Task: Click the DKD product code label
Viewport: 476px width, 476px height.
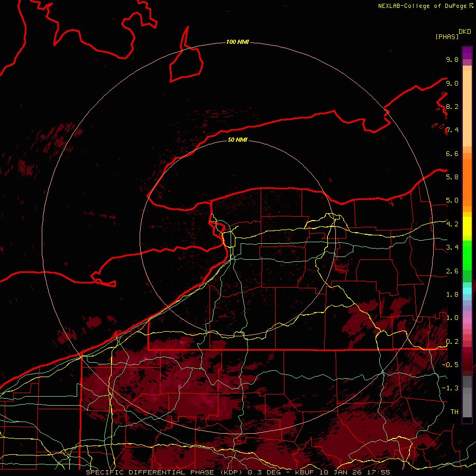Action: (x=464, y=32)
